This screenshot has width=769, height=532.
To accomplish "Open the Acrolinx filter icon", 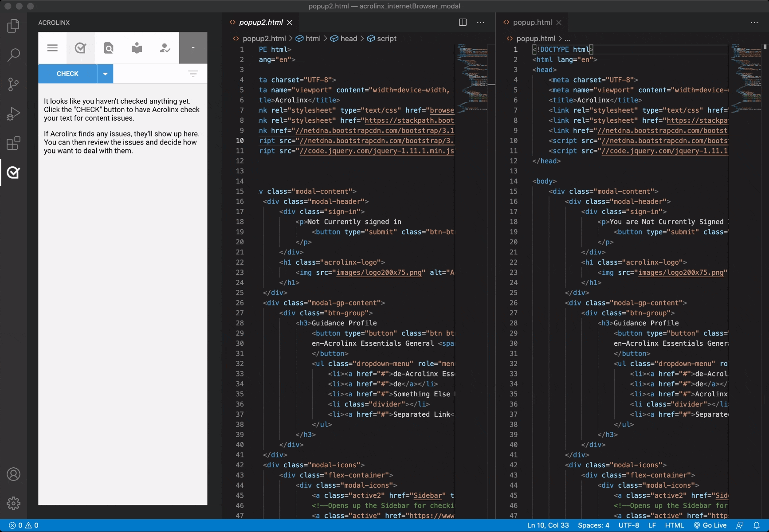I will 193,74.
